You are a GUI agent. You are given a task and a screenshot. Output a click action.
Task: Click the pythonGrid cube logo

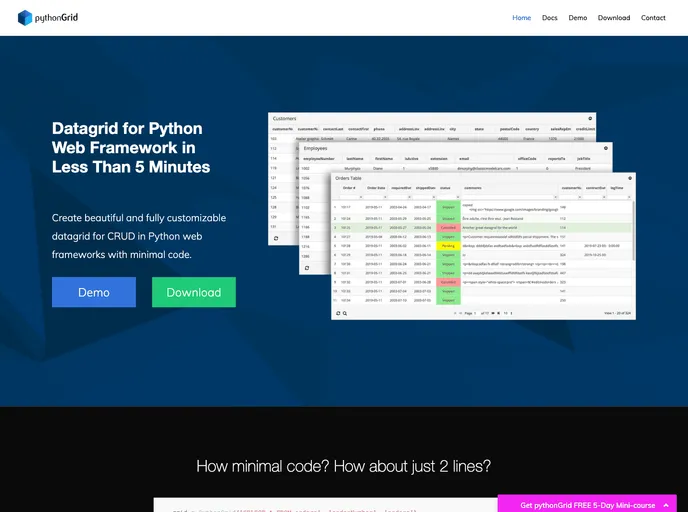point(25,18)
